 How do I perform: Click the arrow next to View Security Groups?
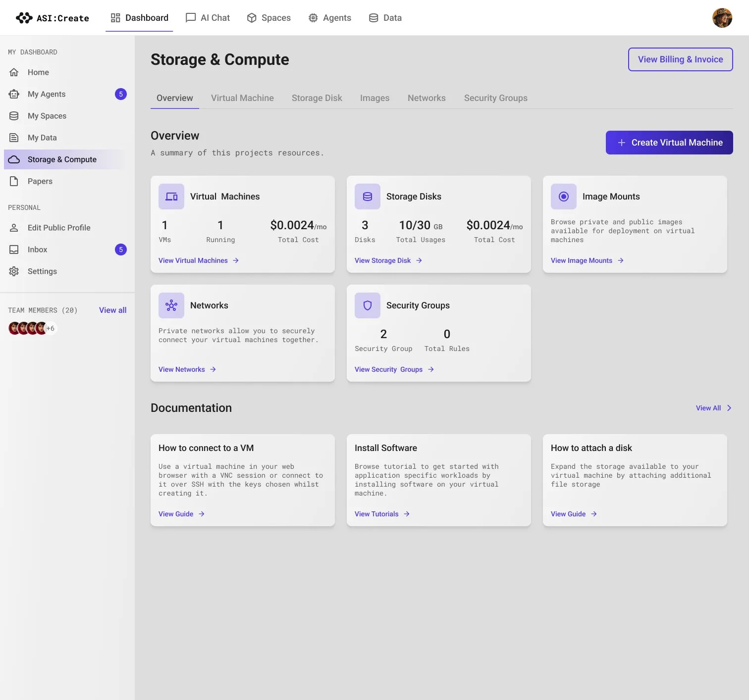pyautogui.click(x=431, y=369)
